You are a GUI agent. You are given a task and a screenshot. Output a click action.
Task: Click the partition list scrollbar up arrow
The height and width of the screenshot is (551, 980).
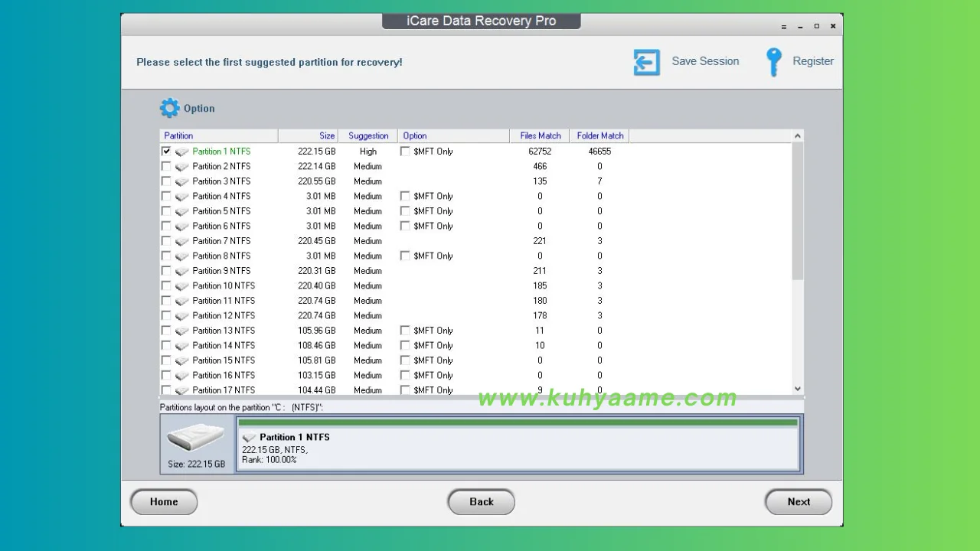798,136
